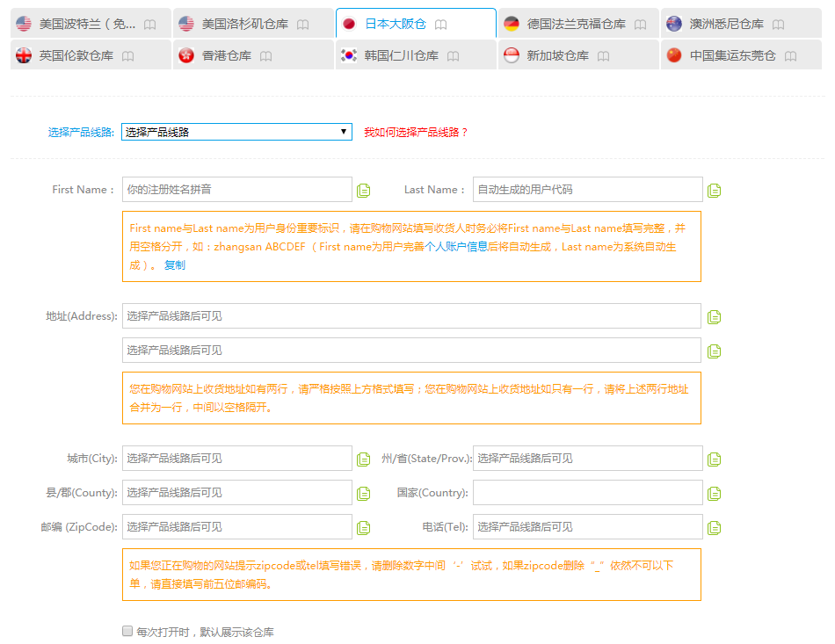Copy the Tel field value
This screenshot has width=835, height=644.
coord(714,528)
